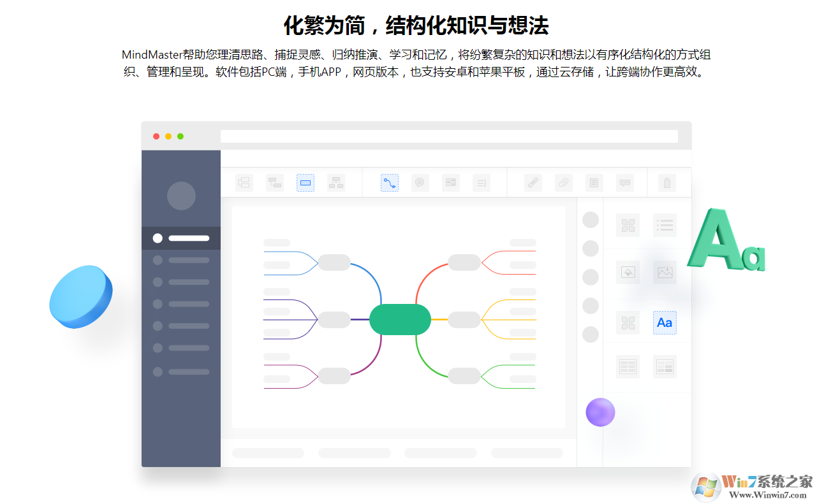Select the Hyperlink icon in the toolbar
This screenshot has width=817, height=504.
tap(533, 183)
